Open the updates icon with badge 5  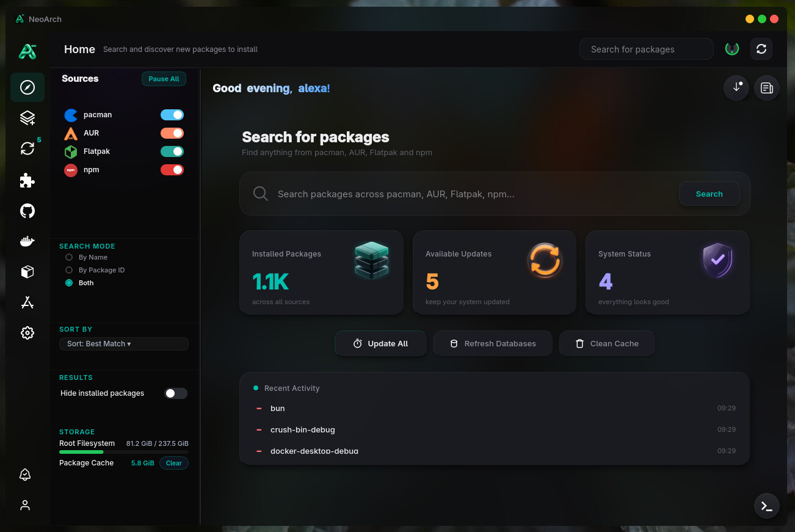pyautogui.click(x=27, y=148)
